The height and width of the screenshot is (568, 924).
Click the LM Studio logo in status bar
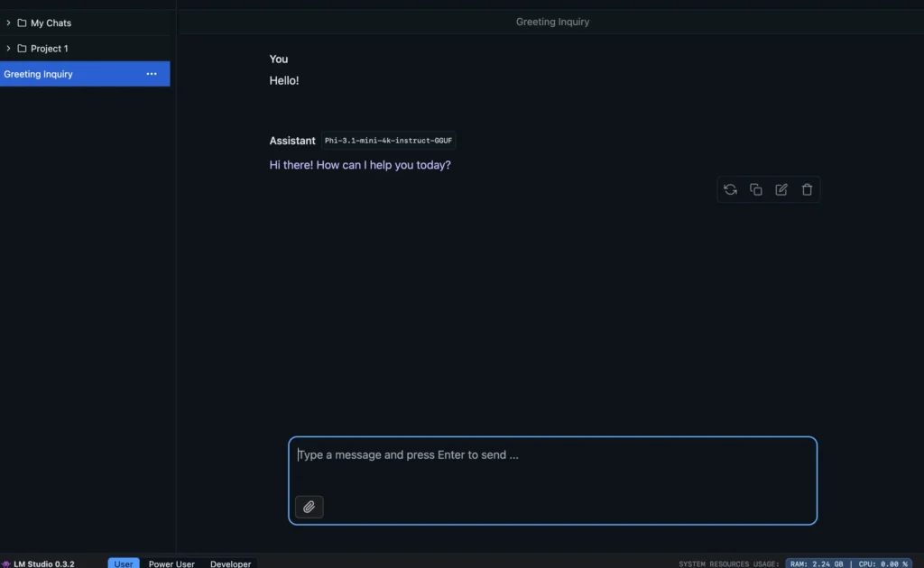click(x=6, y=563)
